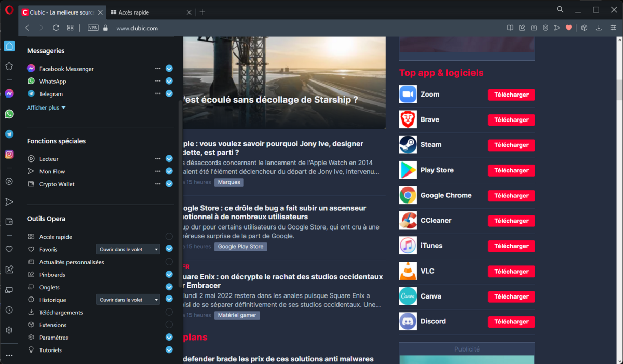This screenshot has height=364, width=623.
Task: Open My Flow from sidebar strip
Action: 9,201
